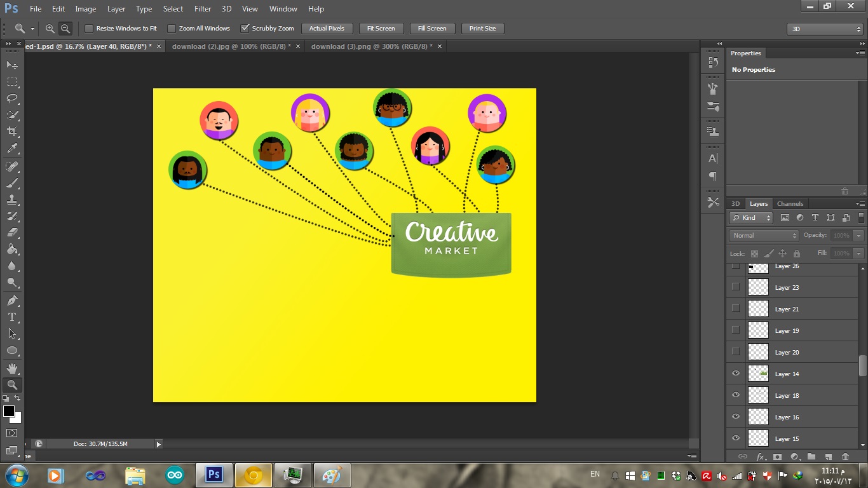Hide Layer 14 using eye icon

(x=736, y=374)
